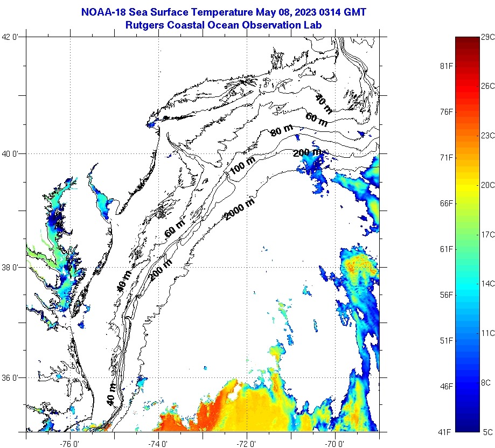Click the 76F label beside the colorbar

click(447, 111)
